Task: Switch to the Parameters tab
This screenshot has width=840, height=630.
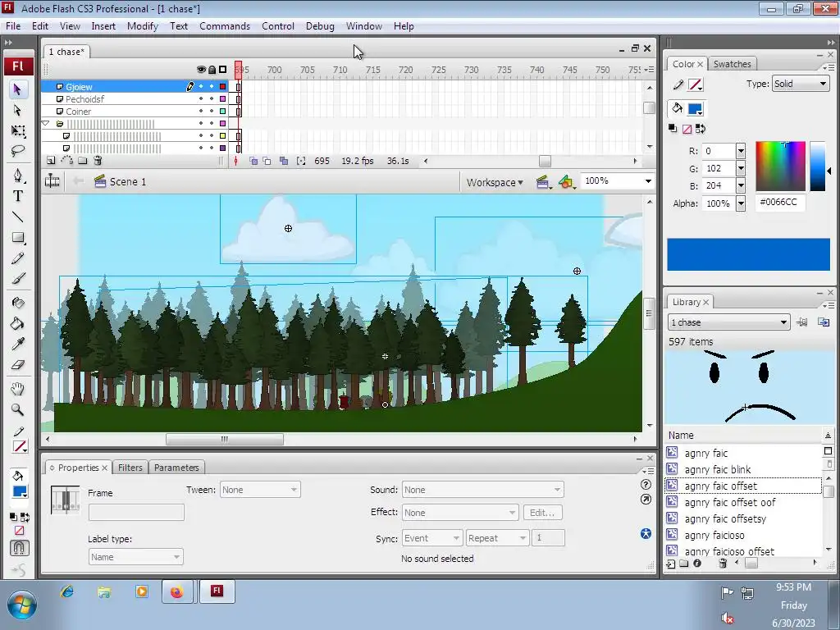Action: 176,468
